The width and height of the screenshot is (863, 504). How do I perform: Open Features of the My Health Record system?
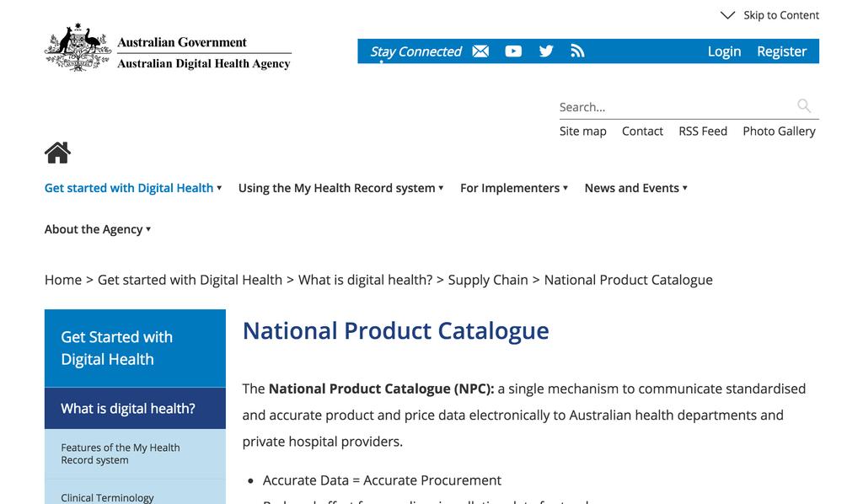pos(135,454)
